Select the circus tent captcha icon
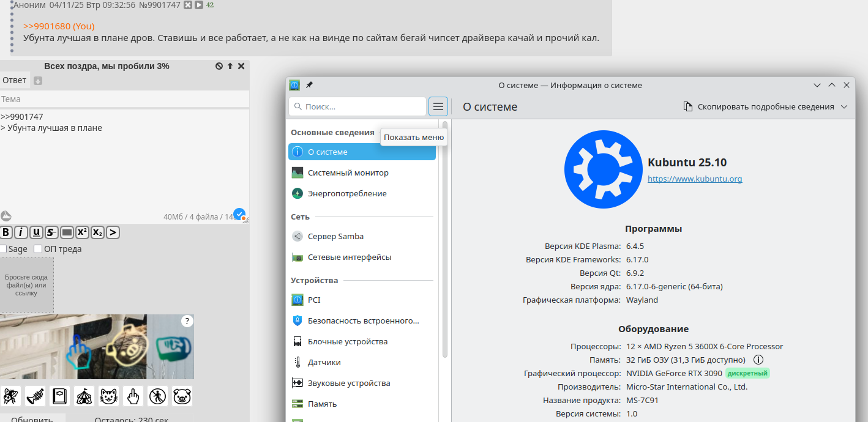Viewport: 868px width, 422px height. tap(84, 396)
